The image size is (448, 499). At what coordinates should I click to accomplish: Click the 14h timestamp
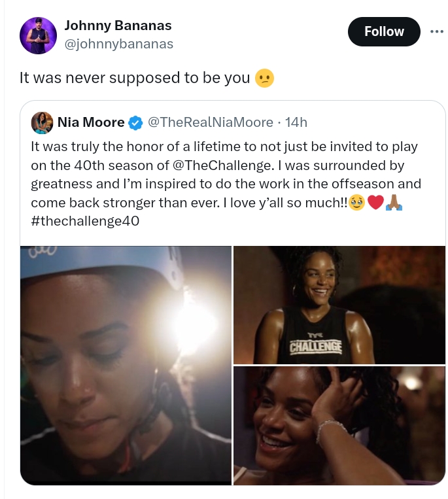point(296,122)
